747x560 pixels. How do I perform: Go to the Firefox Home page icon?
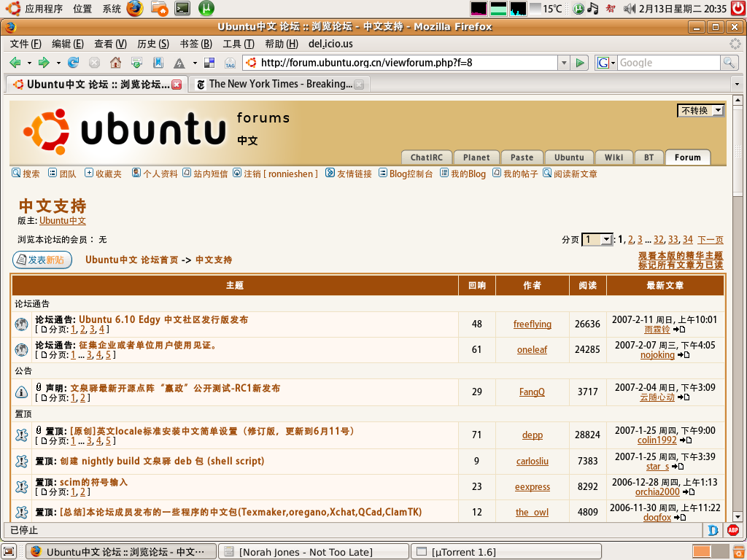click(x=115, y=63)
